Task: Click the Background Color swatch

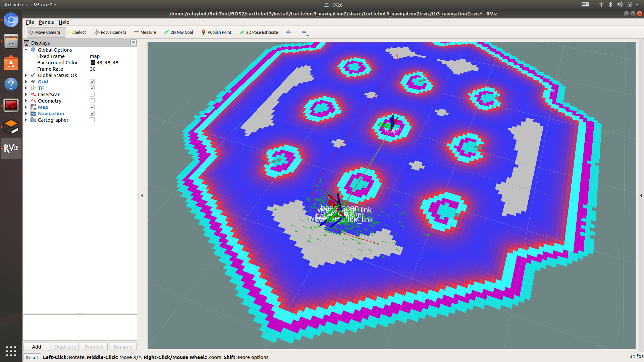Action: pyautogui.click(x=93, y=63)
